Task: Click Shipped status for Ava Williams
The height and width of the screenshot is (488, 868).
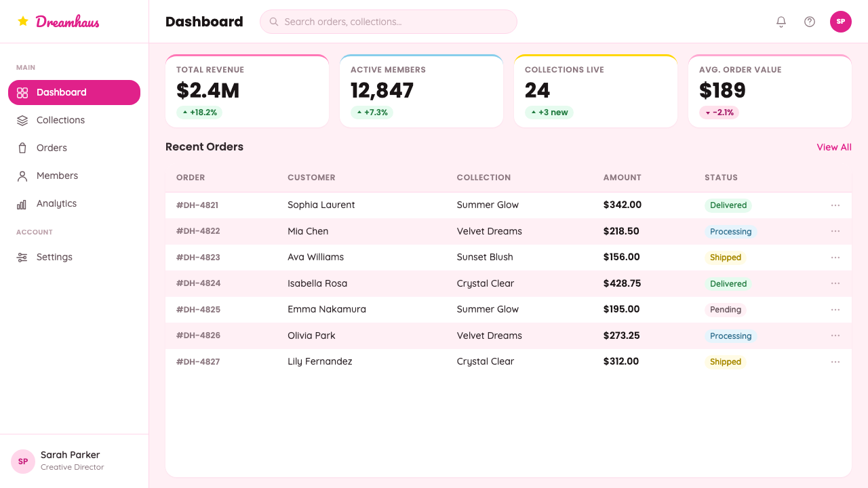Action: [x=726, y=258]
